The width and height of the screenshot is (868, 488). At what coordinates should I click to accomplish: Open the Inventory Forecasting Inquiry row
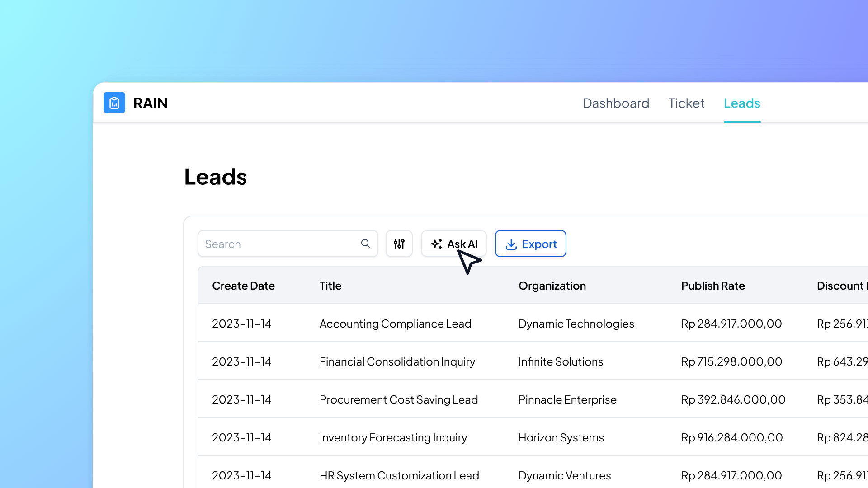[393, 438]
